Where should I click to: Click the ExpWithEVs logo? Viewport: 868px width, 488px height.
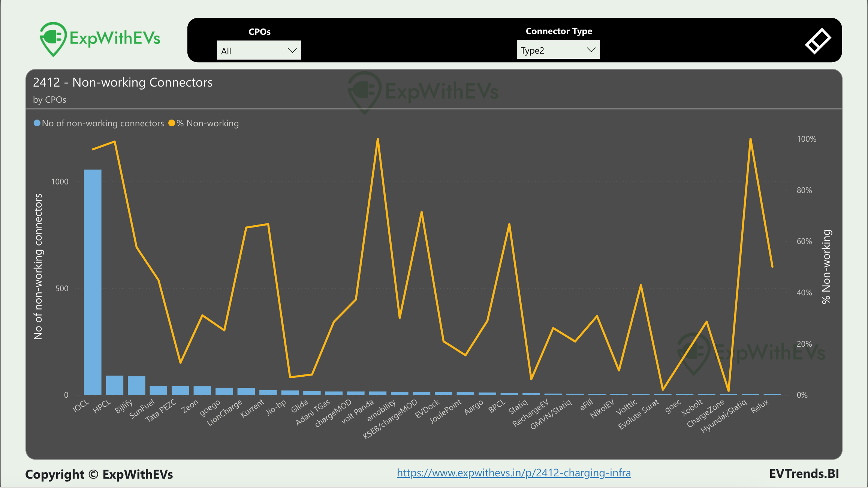100,39
